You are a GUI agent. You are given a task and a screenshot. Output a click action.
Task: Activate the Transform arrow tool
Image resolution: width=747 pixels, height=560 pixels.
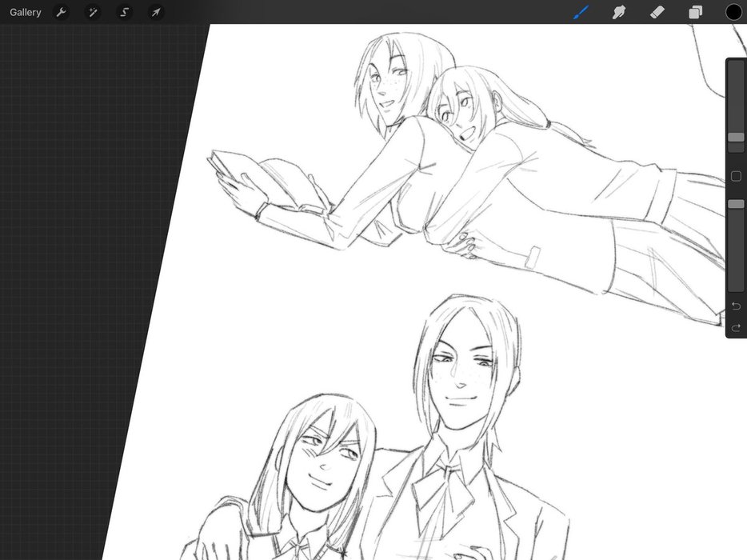(156, 12)
